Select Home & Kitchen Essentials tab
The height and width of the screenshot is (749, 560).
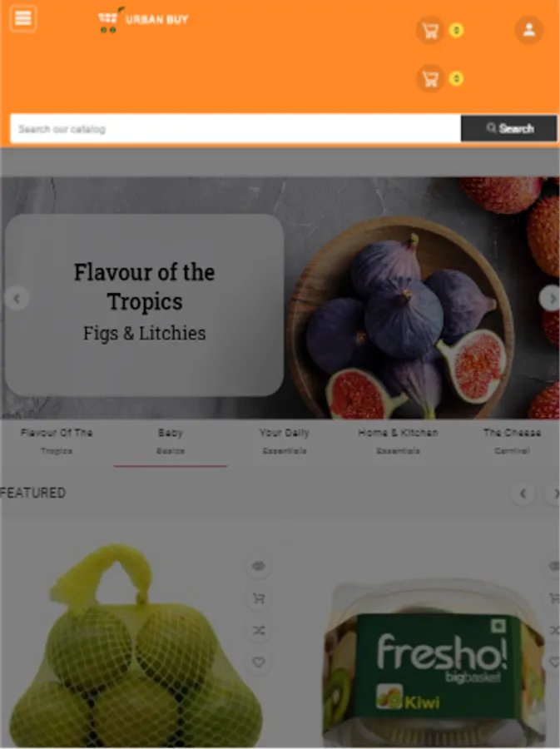pos(399,441)
